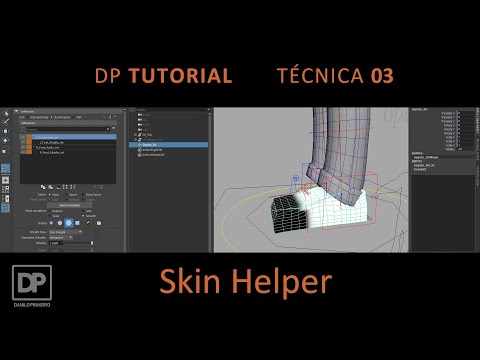Select By Hierarchy sort radio button

pos(51,117)
